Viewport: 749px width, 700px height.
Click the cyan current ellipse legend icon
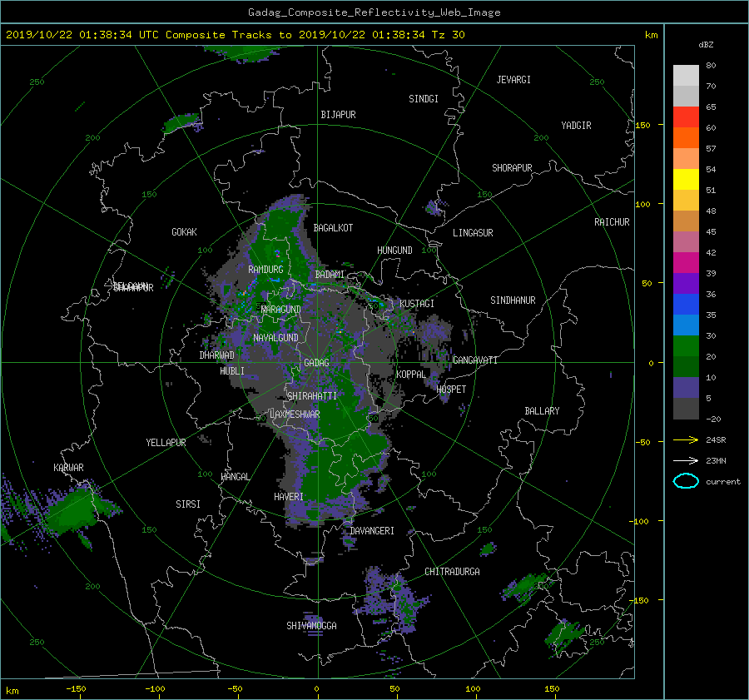click(x=686, y=481)
